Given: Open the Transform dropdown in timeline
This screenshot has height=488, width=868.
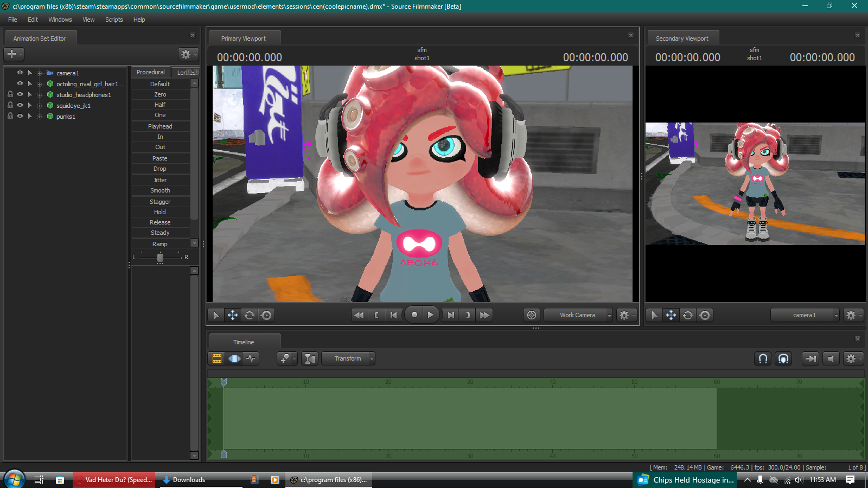Looking at the screenshot, I should pyautogui.click(x=348, y=358).
